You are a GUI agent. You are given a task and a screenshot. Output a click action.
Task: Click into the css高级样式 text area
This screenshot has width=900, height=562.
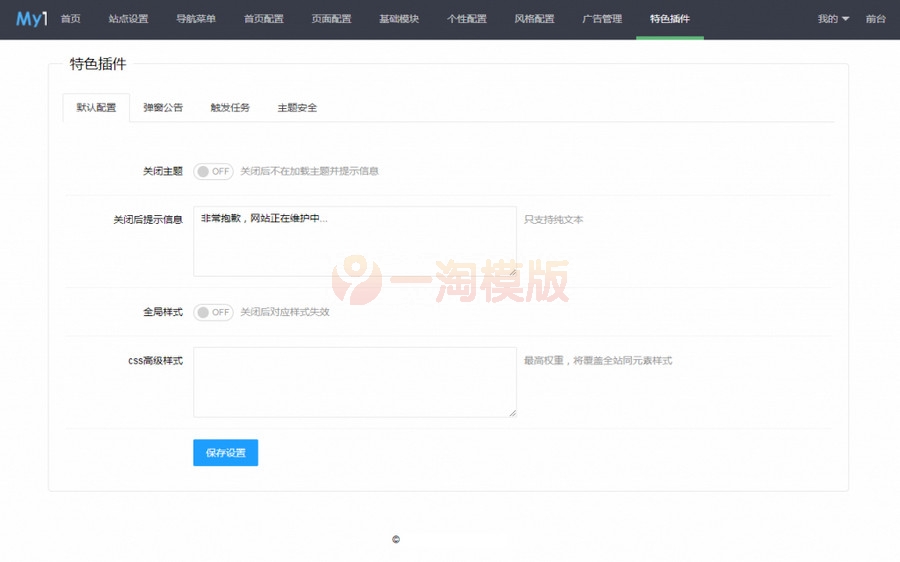355,382
